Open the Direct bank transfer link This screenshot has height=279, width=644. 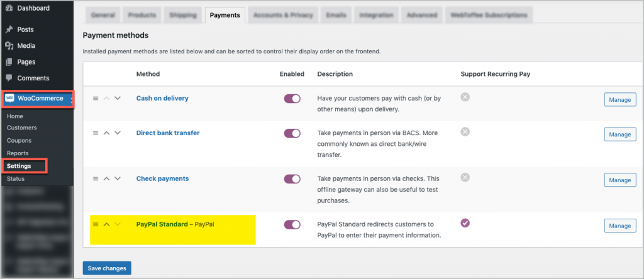[168, 133]
